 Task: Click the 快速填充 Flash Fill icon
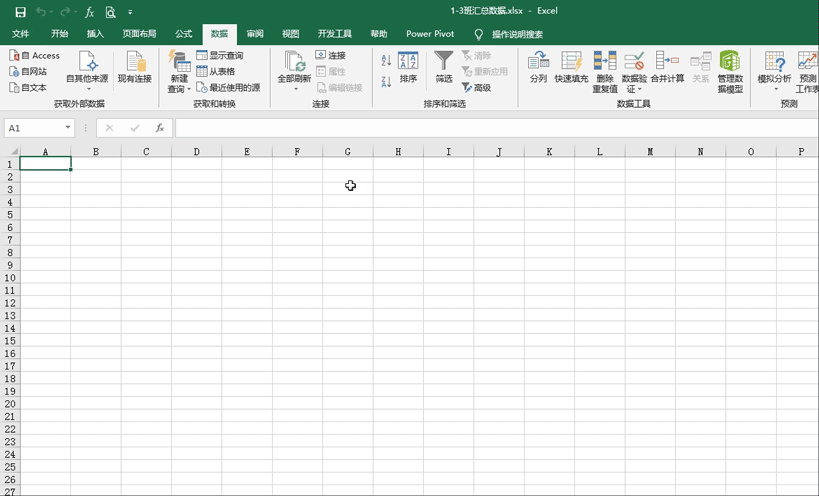tap(571, 61)
